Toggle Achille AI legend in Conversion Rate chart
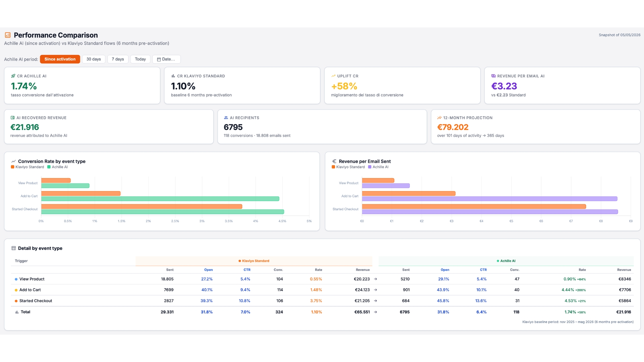This screenshot has width=644, height=362. 58,167
